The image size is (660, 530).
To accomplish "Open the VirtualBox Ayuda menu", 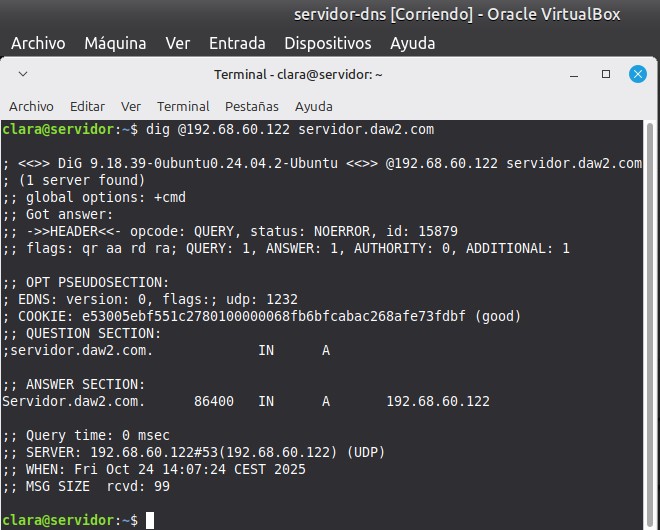I will point(412,43).
